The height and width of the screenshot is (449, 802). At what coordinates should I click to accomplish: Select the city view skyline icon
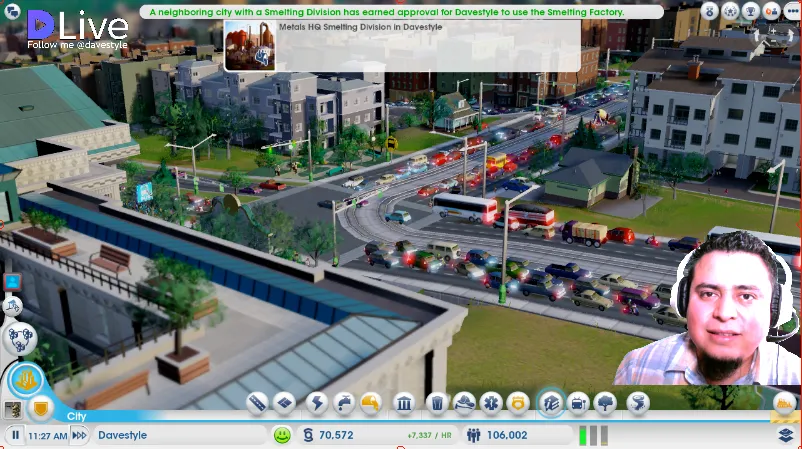click(x=26, y=379)
